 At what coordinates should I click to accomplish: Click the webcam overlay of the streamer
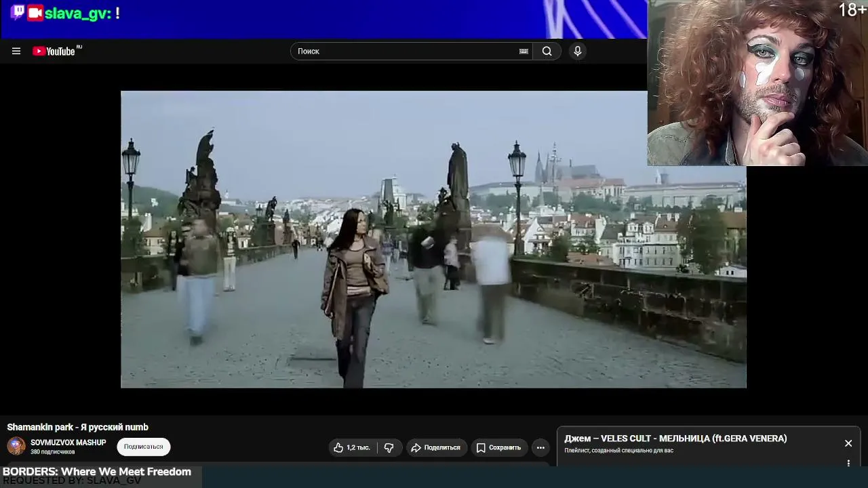757,83
